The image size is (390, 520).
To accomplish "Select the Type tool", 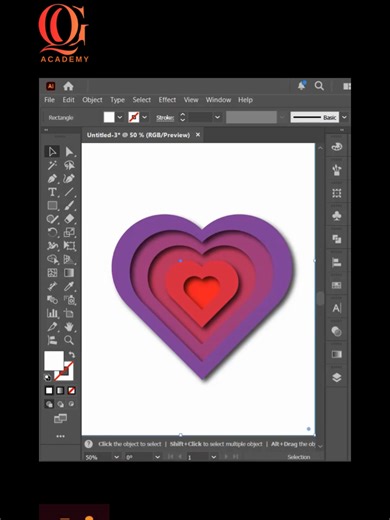I will (x=52, y=192).
